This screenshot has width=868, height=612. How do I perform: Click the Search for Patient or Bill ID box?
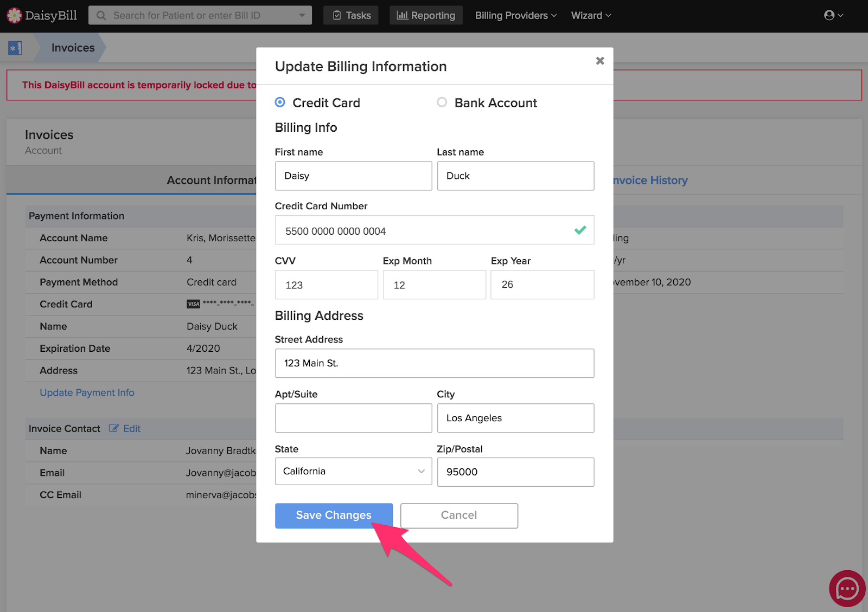200,15
